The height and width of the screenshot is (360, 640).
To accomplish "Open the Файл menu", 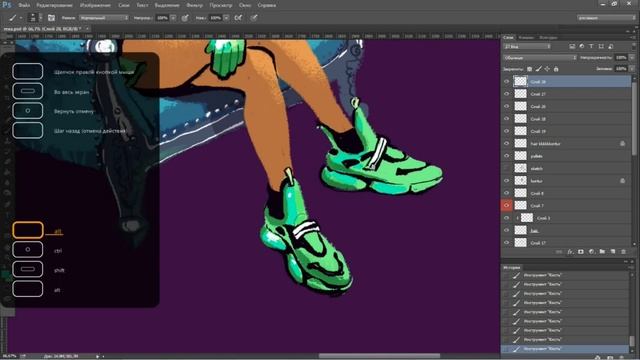I will (24, 5).
